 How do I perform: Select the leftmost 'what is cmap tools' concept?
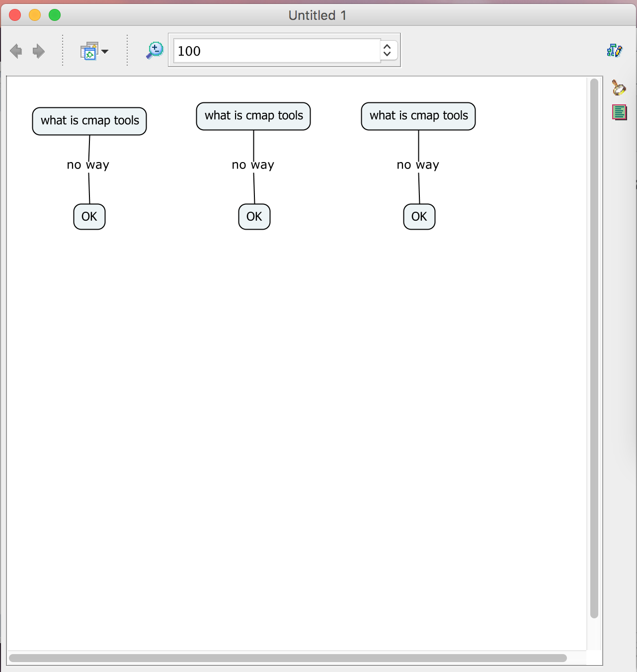pos(89,121)
